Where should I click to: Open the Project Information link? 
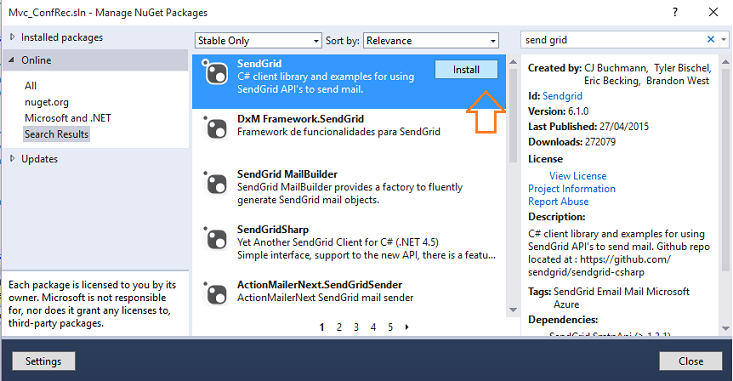[x=572, y=188]
